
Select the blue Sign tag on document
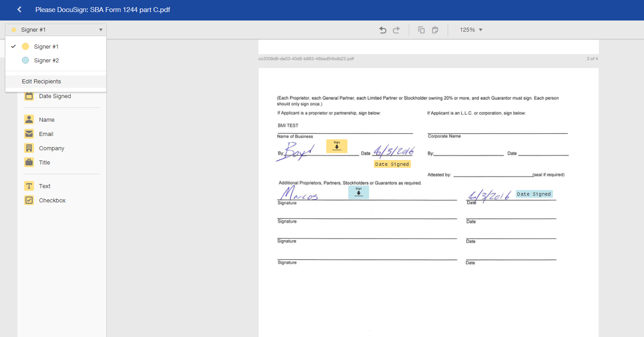click(x=358, y=192)
